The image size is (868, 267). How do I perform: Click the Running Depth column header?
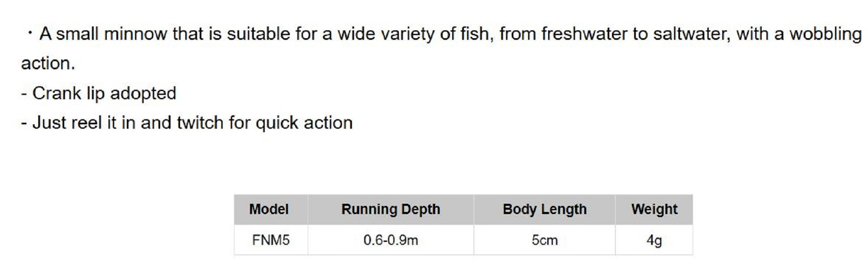(391, 209)
